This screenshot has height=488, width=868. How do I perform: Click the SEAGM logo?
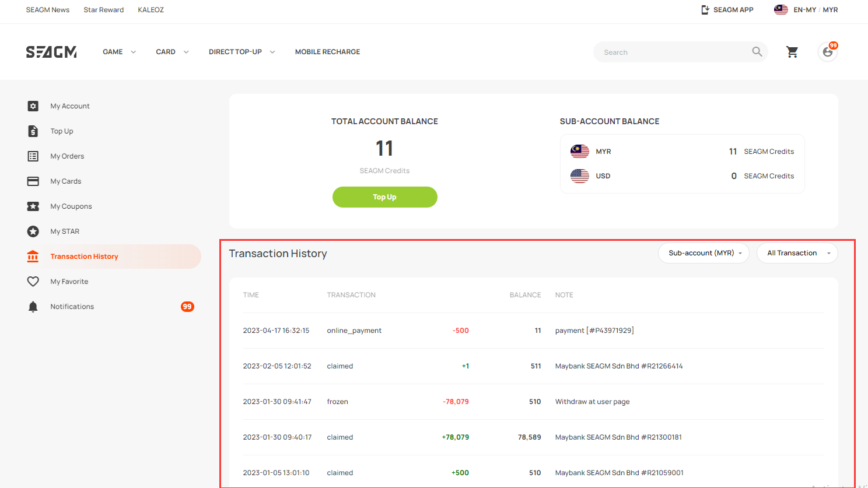51,52
